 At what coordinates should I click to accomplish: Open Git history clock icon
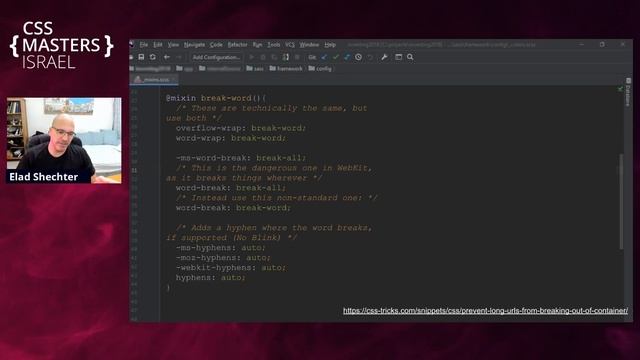[x=358, y=57]
